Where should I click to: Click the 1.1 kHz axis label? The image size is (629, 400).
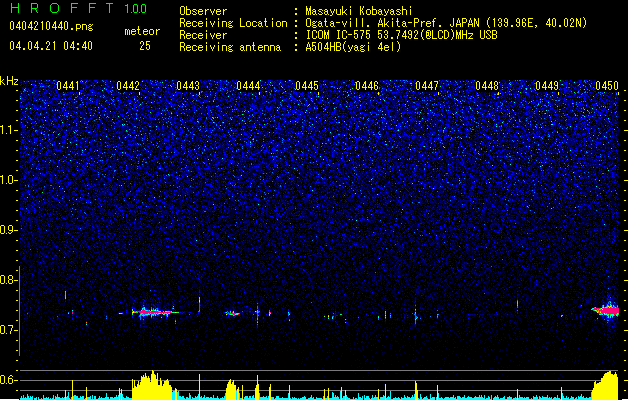[x=9, y=130]
